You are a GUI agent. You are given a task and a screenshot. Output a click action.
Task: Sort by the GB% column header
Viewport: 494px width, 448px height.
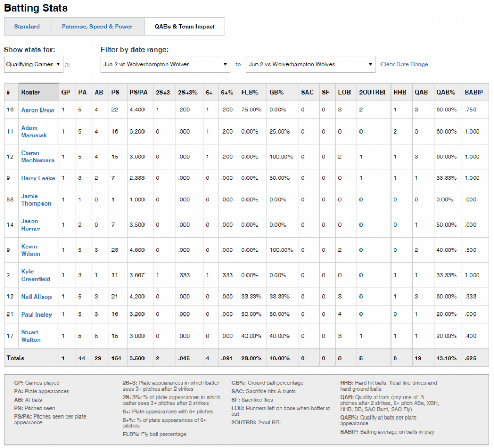click(283, 93)
